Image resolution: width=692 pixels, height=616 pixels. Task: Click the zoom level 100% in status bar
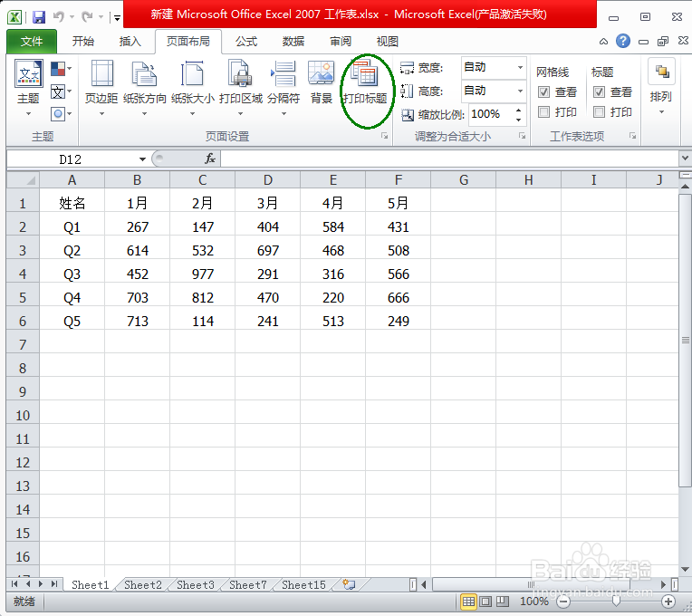[x=534, y=601]
